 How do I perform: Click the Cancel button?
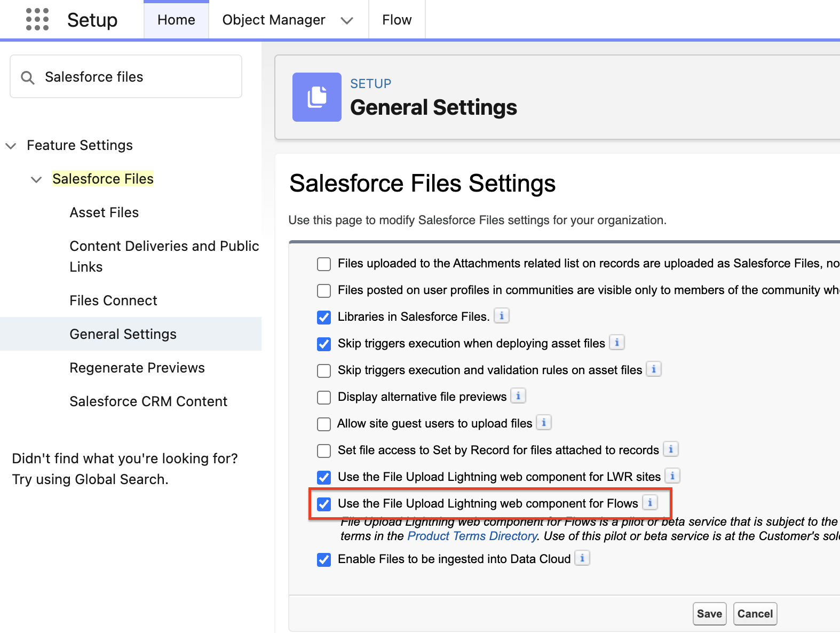(x=755, y=614)
